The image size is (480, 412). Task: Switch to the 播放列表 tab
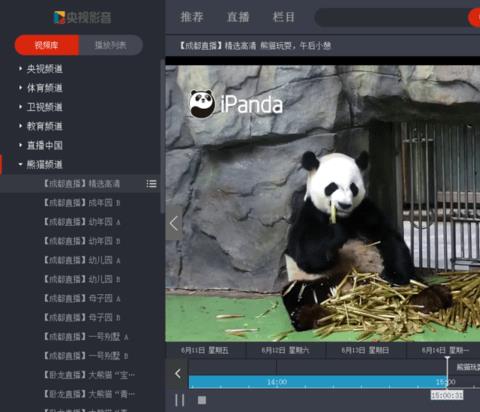(x=111, y=45)
